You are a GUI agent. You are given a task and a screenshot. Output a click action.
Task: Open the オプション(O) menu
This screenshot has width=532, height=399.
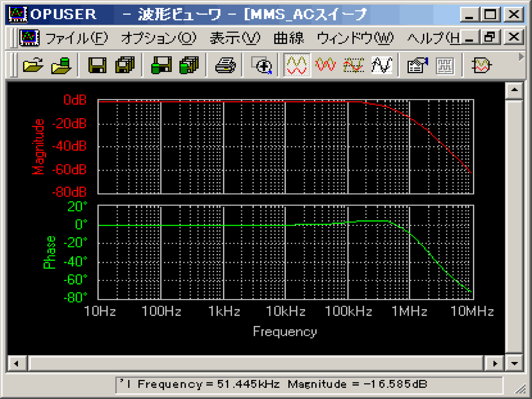(x=159, y=38)
